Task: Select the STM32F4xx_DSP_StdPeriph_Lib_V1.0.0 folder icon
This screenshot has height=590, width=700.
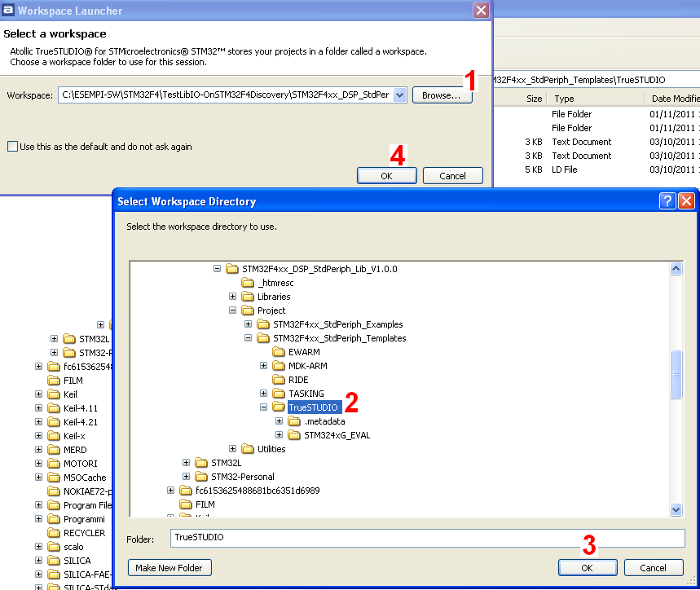Action: (232, 269)
